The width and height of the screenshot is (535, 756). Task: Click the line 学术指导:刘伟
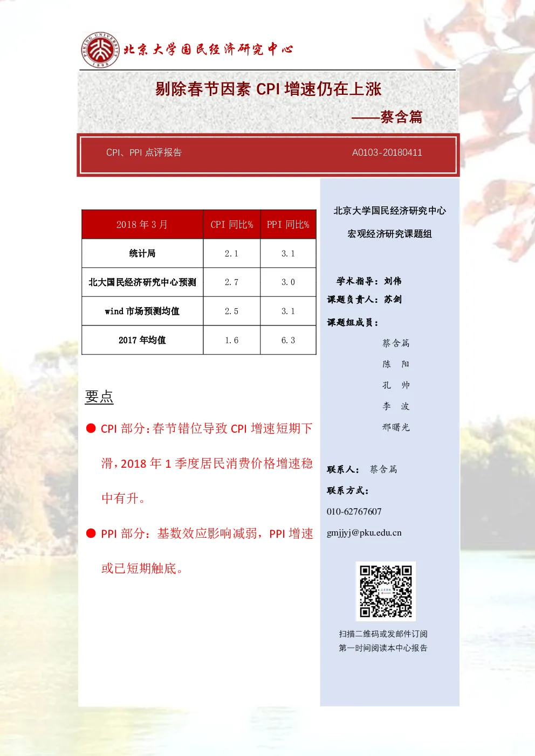[x=369, y=281]
